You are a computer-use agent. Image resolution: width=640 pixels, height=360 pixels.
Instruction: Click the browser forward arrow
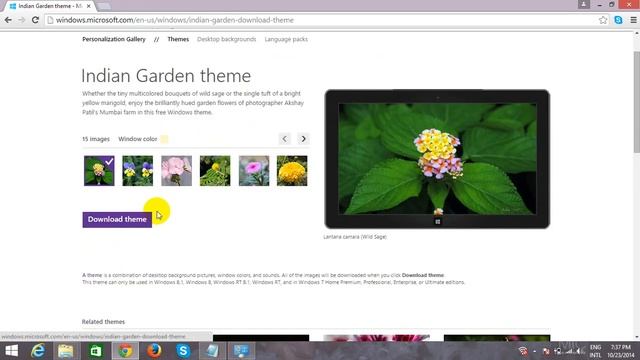coord(22,20)
